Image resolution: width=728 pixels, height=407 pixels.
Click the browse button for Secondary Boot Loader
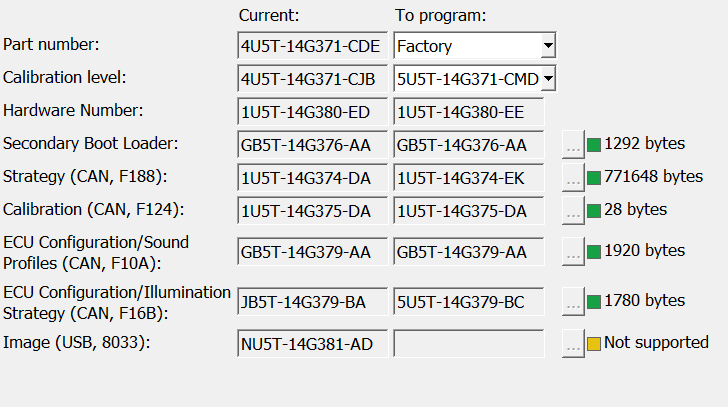pyautogui.click(x=573, y=145)
